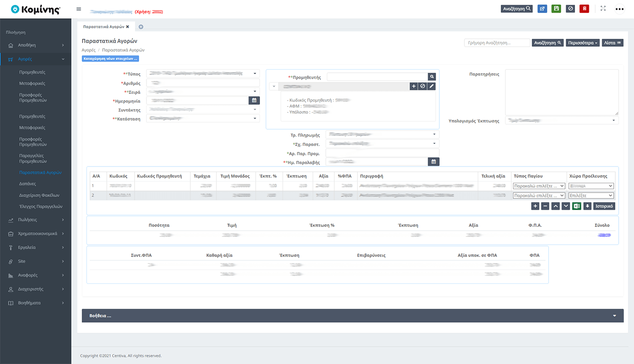Open Δαπάνες in the sidebar
The height and width of the screenshot is (364, 634).
pyautogui.click(x=28, y=184)
